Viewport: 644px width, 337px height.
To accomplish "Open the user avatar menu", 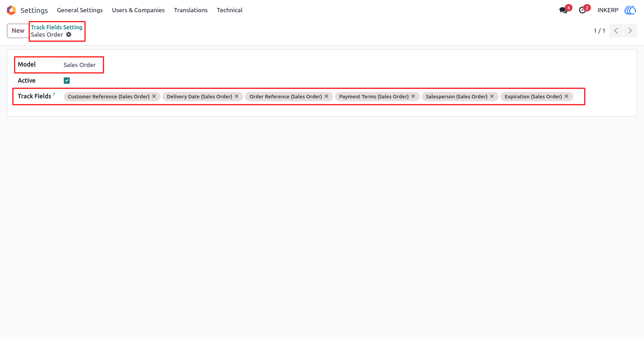I will click(630, 10).
